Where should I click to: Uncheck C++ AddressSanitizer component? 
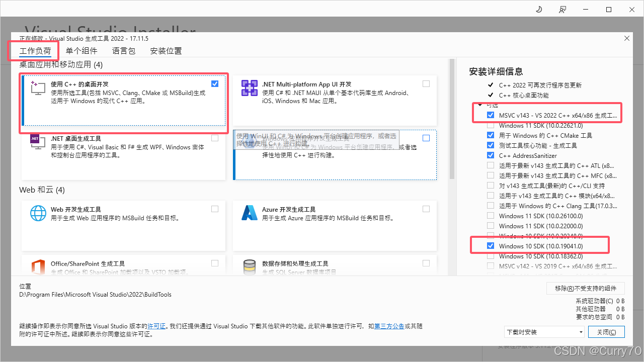point(491,155)
